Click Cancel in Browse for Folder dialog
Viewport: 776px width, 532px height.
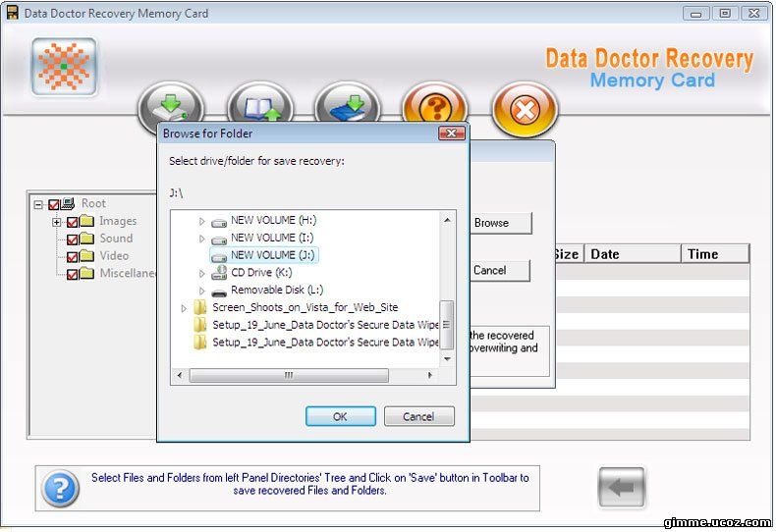418,416
